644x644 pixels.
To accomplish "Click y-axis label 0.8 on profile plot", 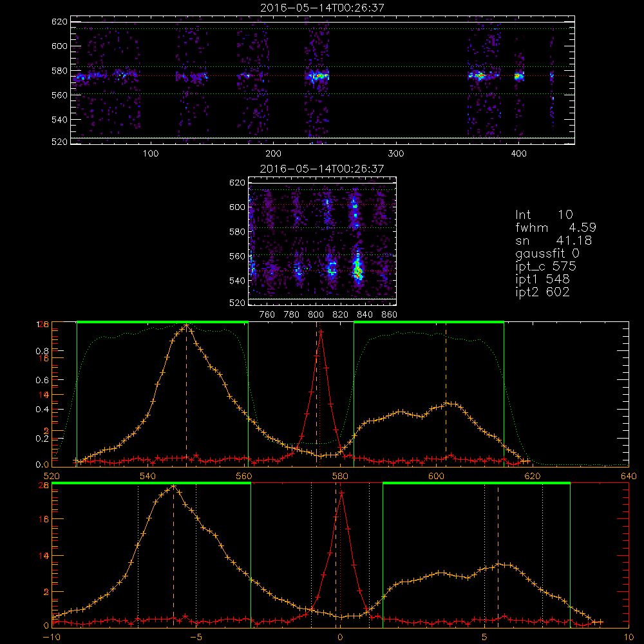I will click(42, 351).
